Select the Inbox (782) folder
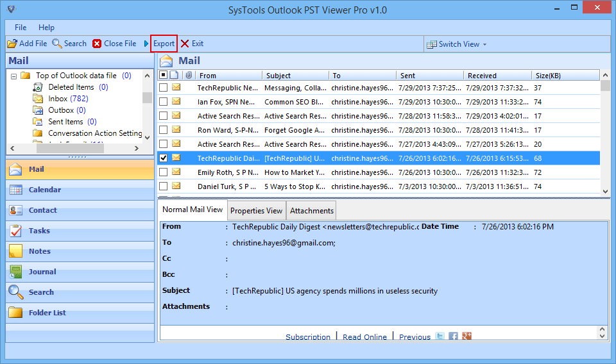The width and height of the screenshot is (616, 364). (68, 99)
